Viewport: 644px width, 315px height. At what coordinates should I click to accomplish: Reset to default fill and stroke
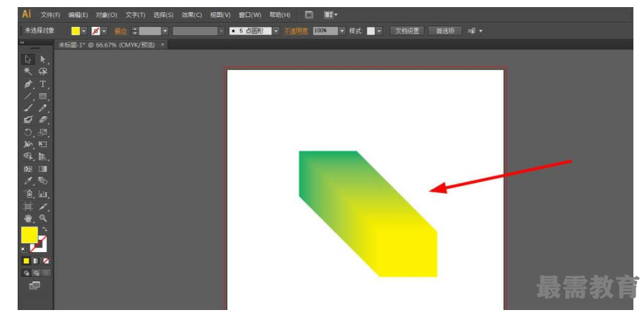(24, 249)
